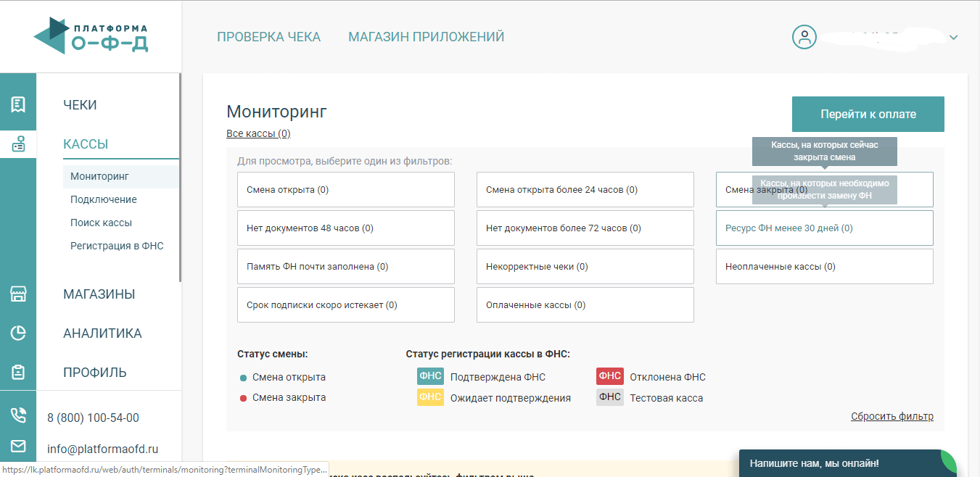Select filter Неоплаченные кассы (0)
The image size is (980, 477).
[824, 267]
